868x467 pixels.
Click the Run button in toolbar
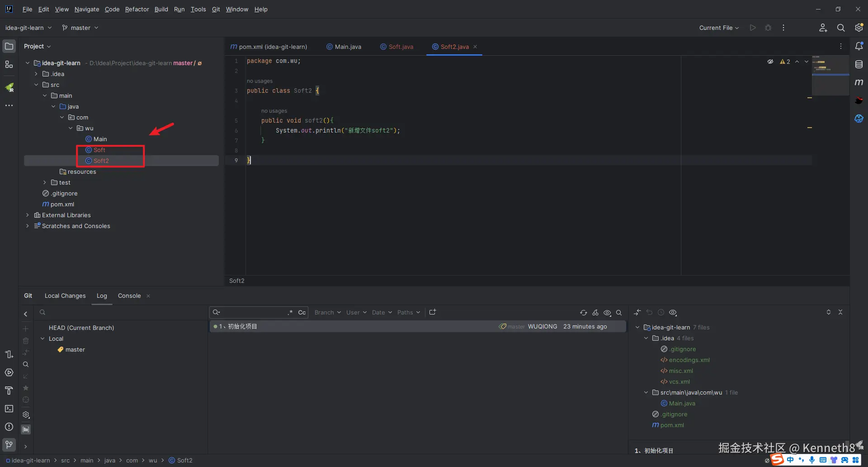753,28
